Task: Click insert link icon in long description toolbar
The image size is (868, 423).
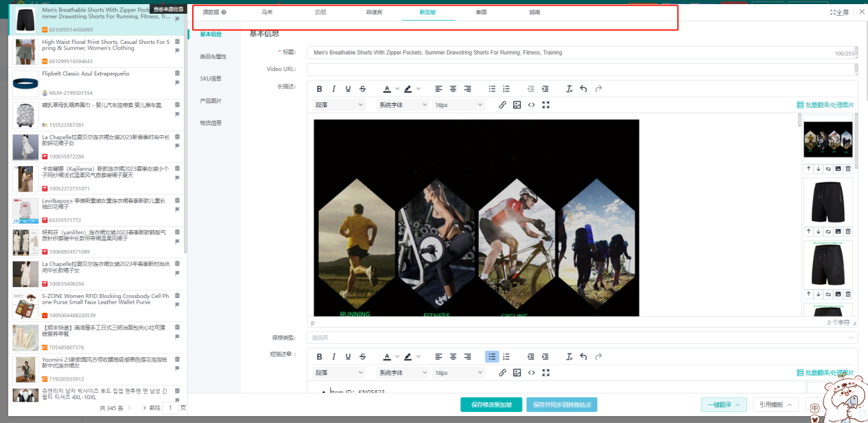Action: [502, 105]
